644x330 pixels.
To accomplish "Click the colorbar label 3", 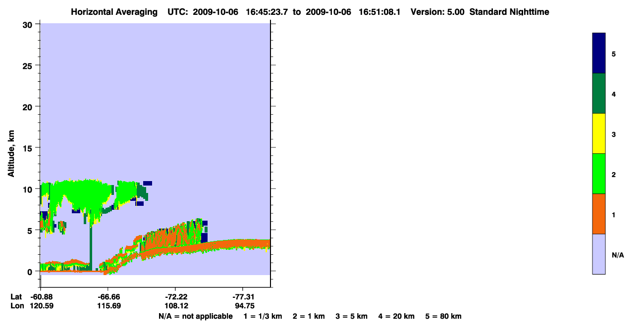I will point(614,134).
